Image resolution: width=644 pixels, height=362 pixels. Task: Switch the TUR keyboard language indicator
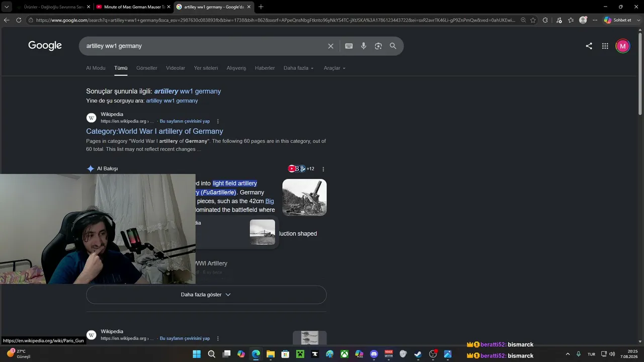click(591, 354)
